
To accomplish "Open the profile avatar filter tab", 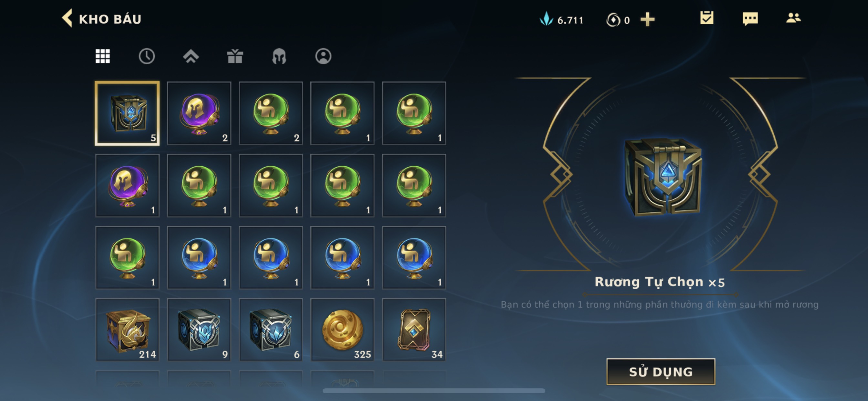I will (323, 56).
